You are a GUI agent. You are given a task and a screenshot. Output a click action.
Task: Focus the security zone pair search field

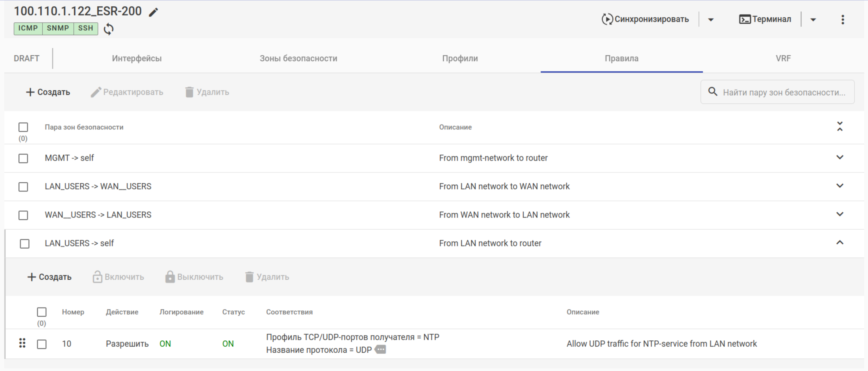(x=784, y=92)
